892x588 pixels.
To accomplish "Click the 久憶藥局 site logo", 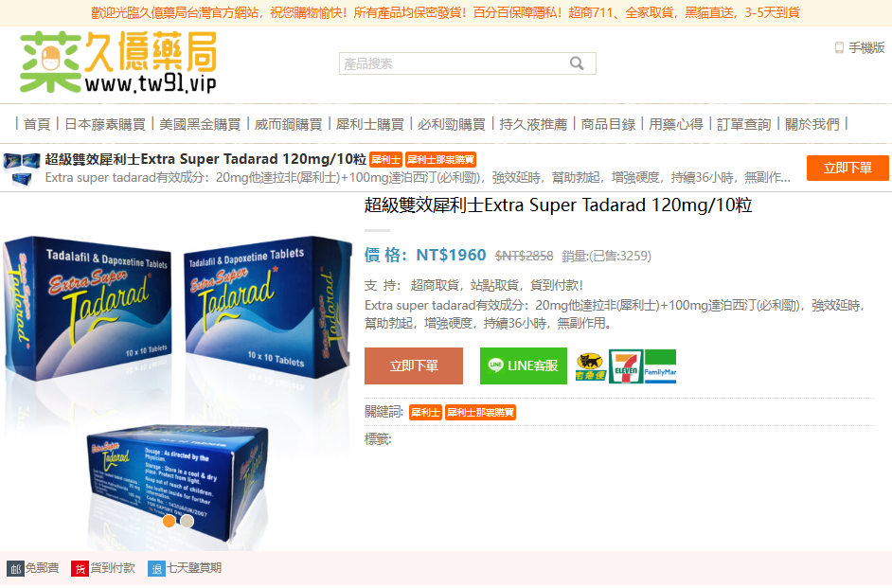I will 118,62.
